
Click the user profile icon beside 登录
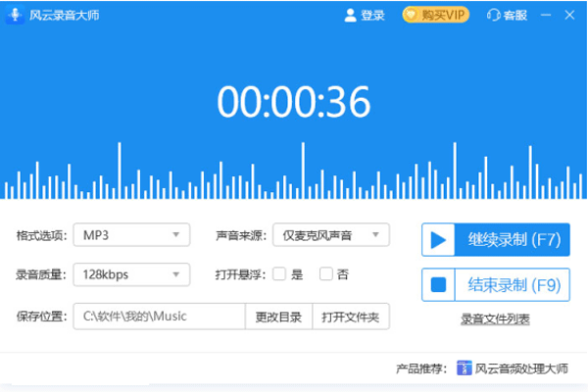point(350,15)
